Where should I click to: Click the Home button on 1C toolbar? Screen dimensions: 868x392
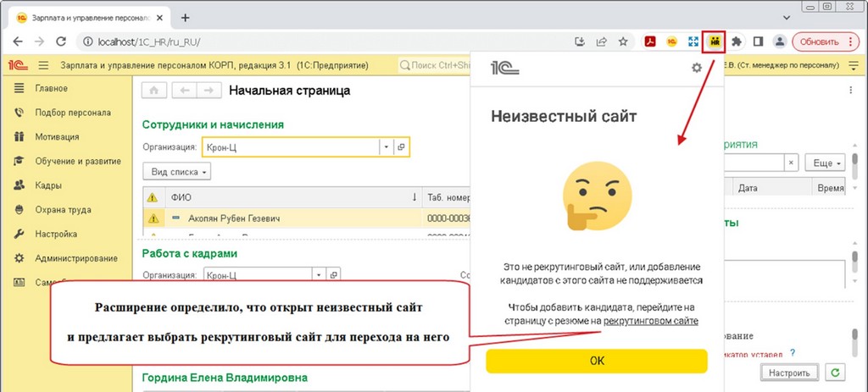click(x=154, y=91)
